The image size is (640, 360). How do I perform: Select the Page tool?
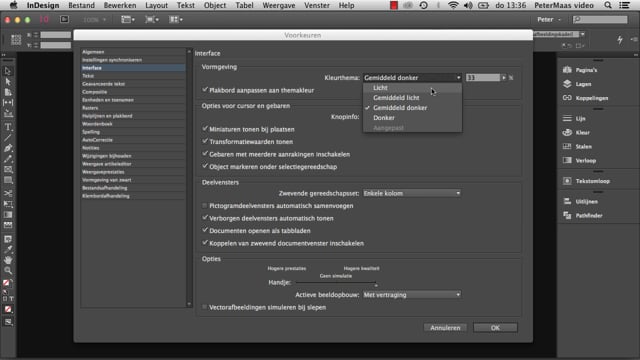(x=8, y=92)
